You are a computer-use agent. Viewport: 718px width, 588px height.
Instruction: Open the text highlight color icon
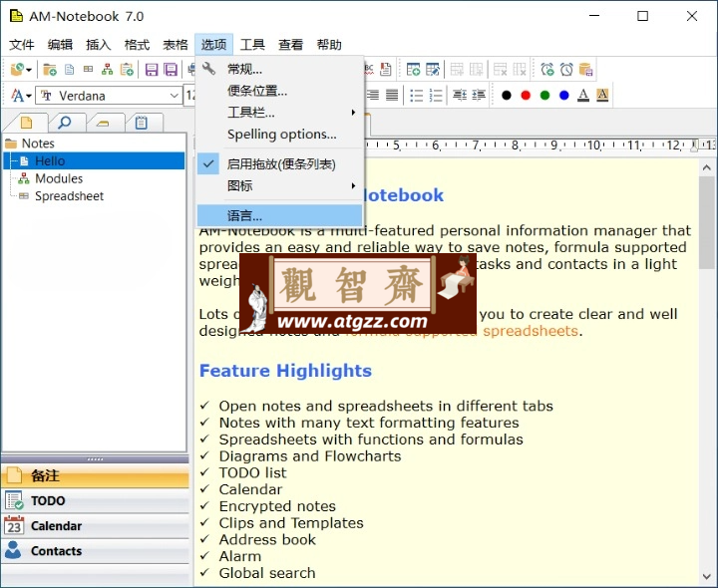[602, 96]
